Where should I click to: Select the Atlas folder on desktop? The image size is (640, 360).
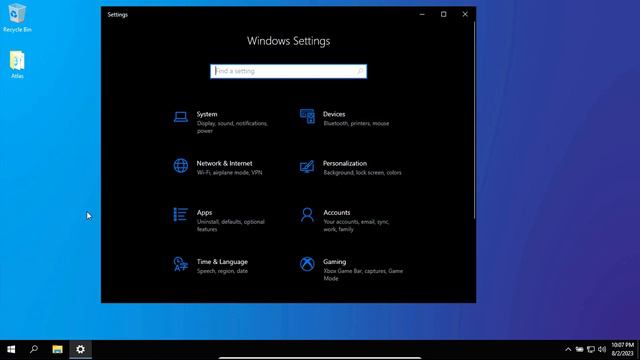(x=17, y=64)
